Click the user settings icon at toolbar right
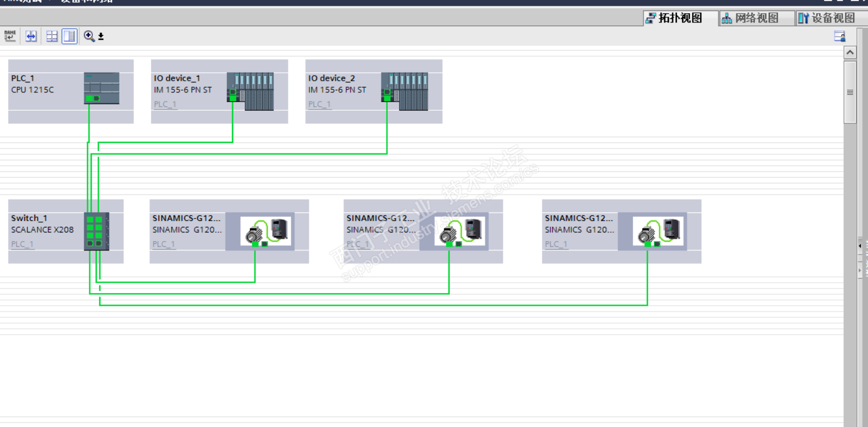The image size is (868, 427). coord(840,36)
